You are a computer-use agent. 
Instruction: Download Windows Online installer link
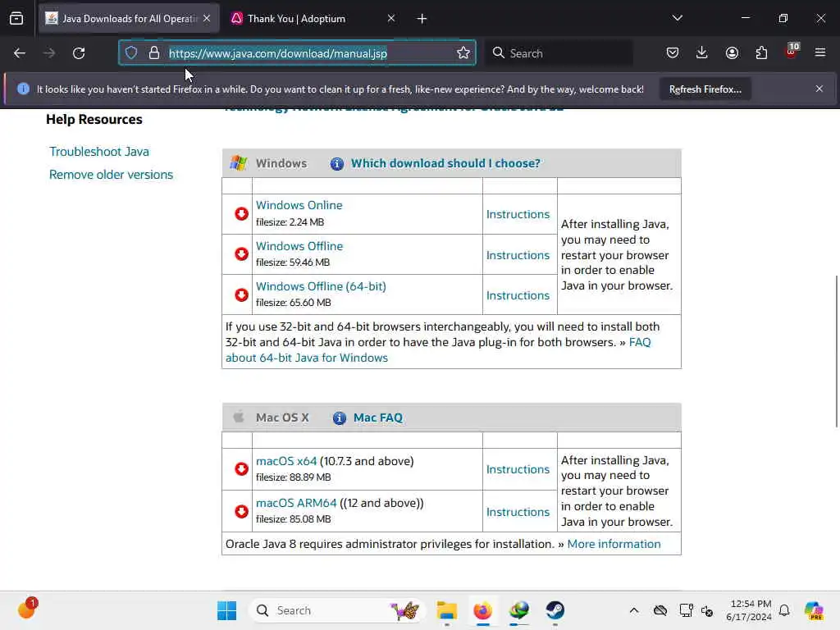pyautogui.click(x=299, y=205)
